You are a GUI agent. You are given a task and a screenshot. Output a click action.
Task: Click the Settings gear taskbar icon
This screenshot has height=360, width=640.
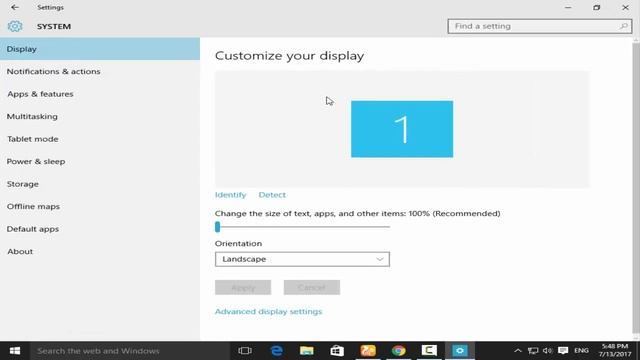[460, 351]
